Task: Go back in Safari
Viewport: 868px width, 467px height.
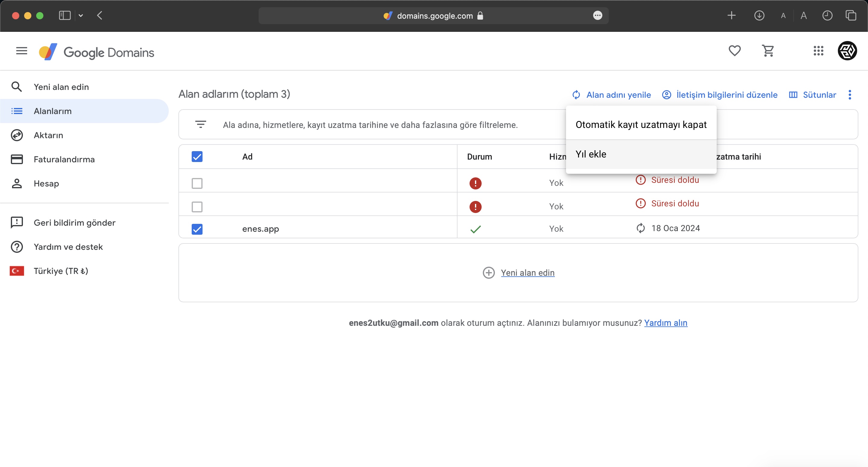Action: point(99,15)
